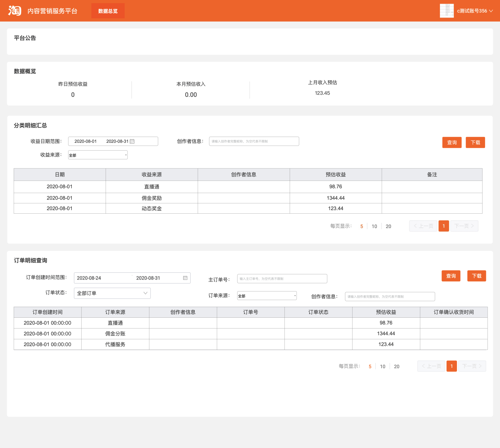The width and height of the screenshot is (500, 448).
Task: Open the 收益来源 dropdown
Action: click(x=98, y=155)
